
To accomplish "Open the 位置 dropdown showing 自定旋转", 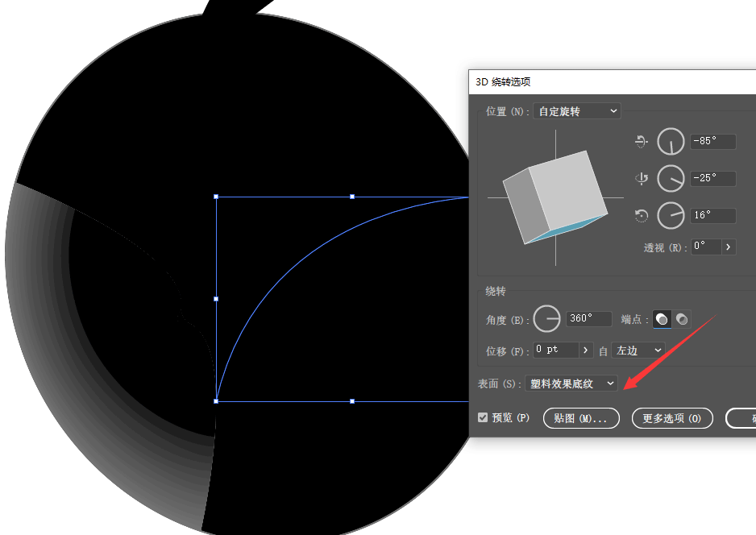I will pyautogui.click(x=576, y=111).
